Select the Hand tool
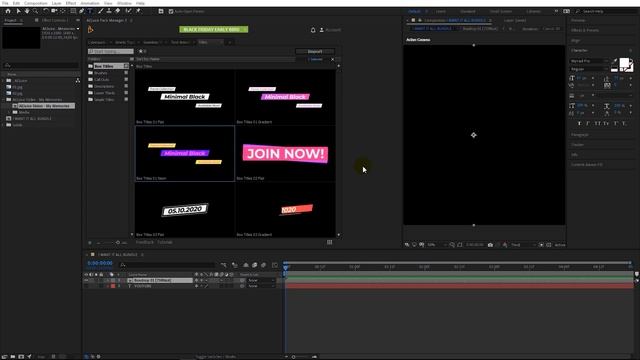Image resolution: width=640 pixels, height=360 pixels. [27, 11]
